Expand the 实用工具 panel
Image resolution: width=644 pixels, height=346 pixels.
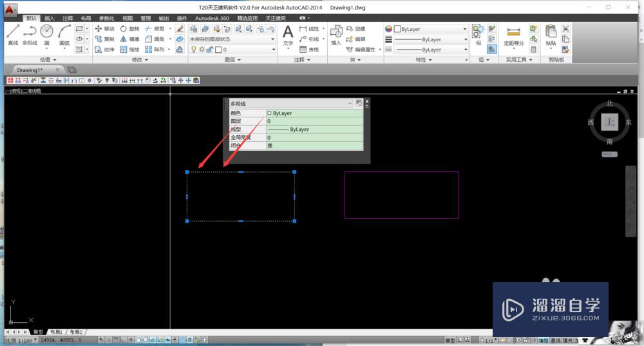click(x=518, y=59)
